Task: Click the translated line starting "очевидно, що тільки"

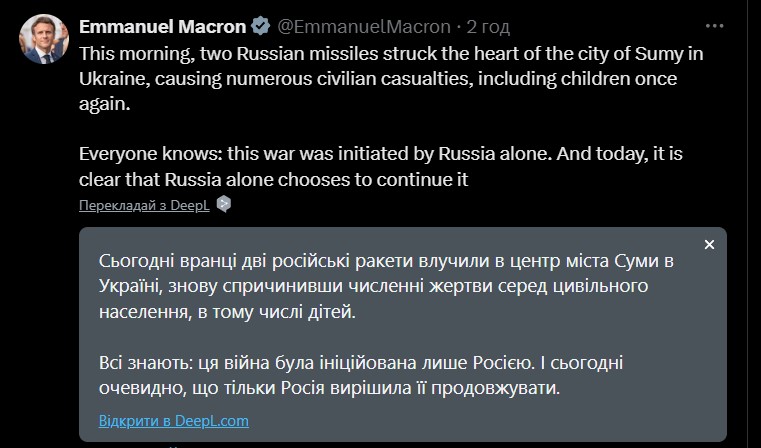Action: (x=330, y=387)
